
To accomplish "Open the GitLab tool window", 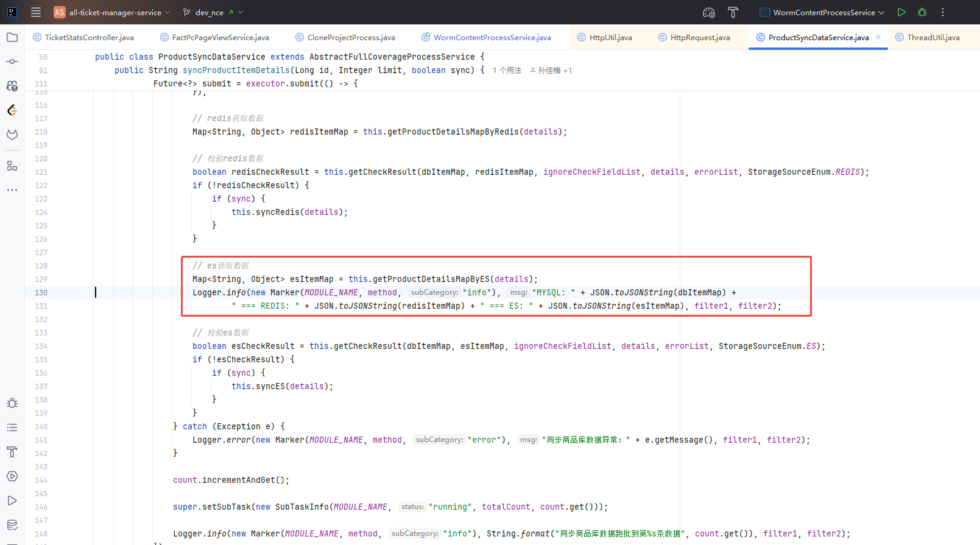I will click(12, 135).
